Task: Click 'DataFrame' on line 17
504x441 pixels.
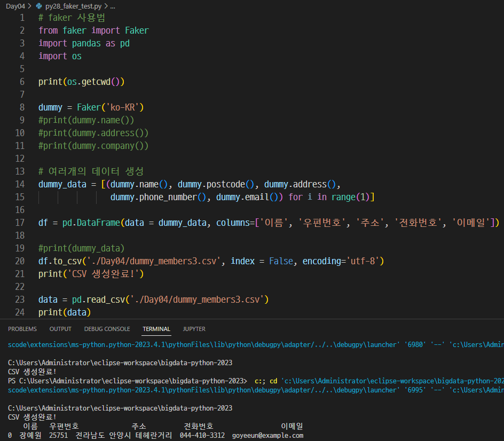Action: 98,223
